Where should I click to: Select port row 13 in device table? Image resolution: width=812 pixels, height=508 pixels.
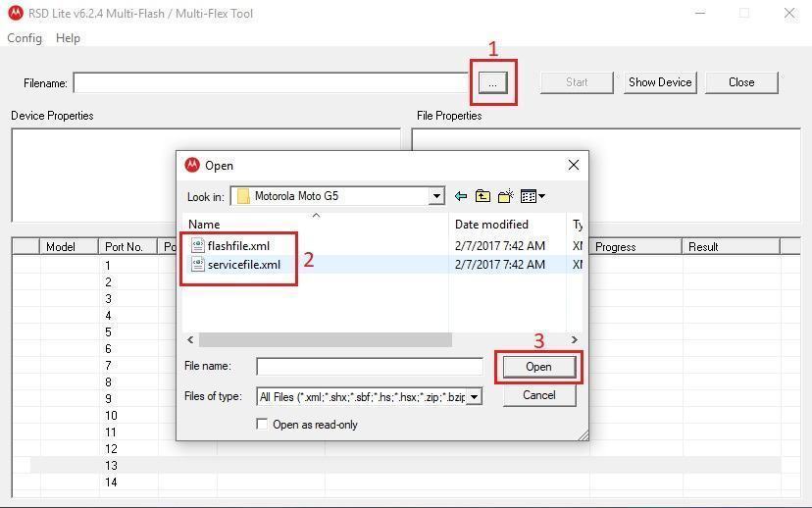click(x=406, y=465)
